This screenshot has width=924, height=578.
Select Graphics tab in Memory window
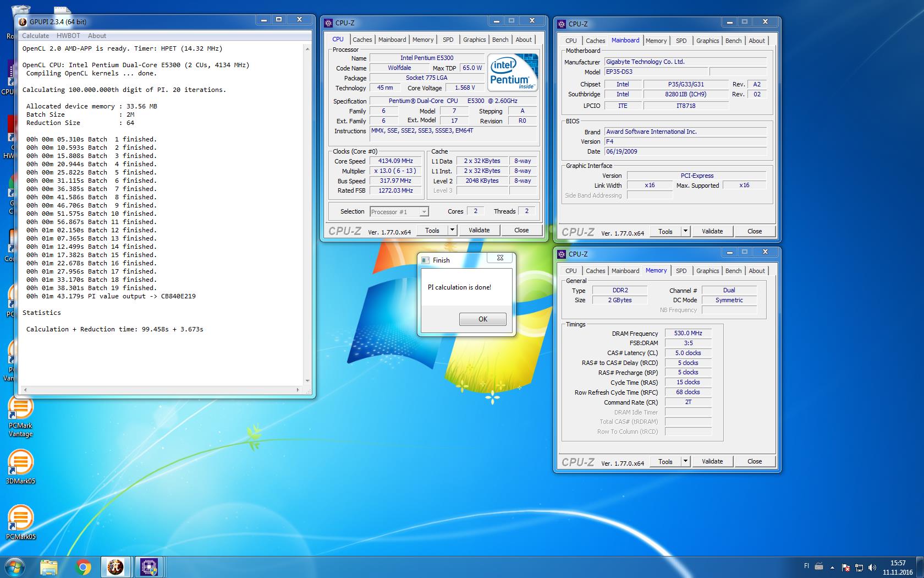click(707, 271)
